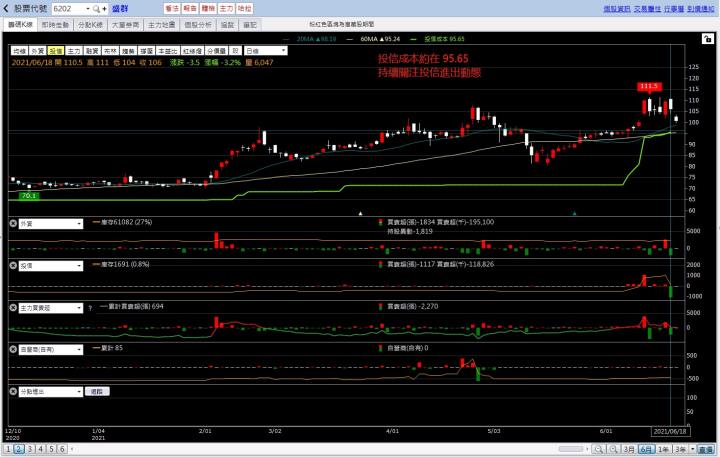Go to page 2
Image resolution: width=720 pixels, height=457 pixels.
pyautogui.click(x=19, y=449)
